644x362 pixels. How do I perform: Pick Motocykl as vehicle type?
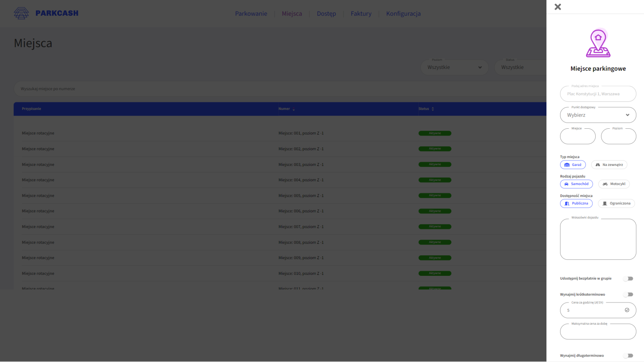614,184
